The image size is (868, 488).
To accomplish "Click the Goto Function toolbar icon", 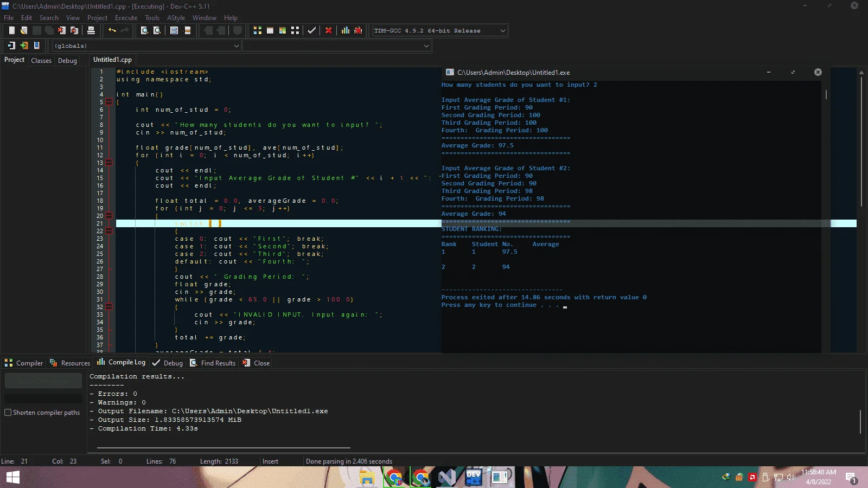I will click(174, 30).
